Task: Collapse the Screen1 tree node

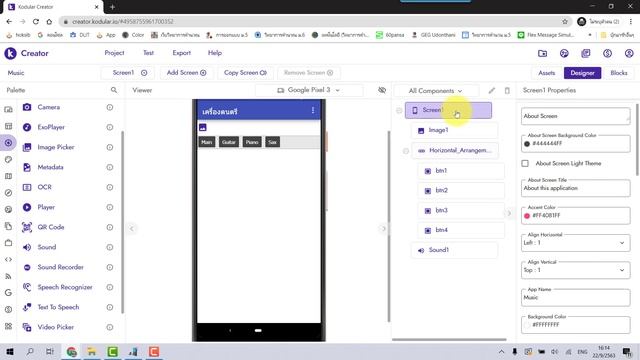Action: [x=399, y=110]
